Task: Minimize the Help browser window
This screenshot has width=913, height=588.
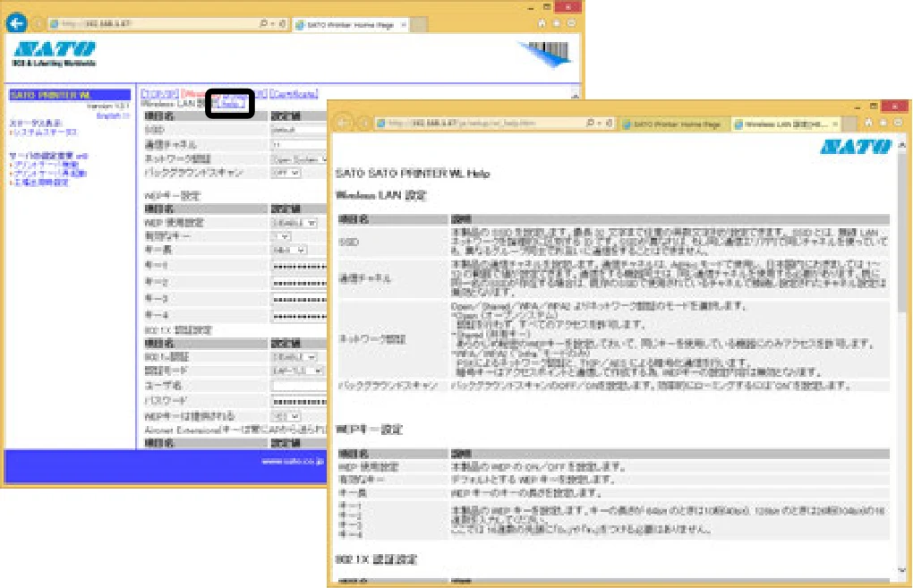Action: (x=858, y=107)
